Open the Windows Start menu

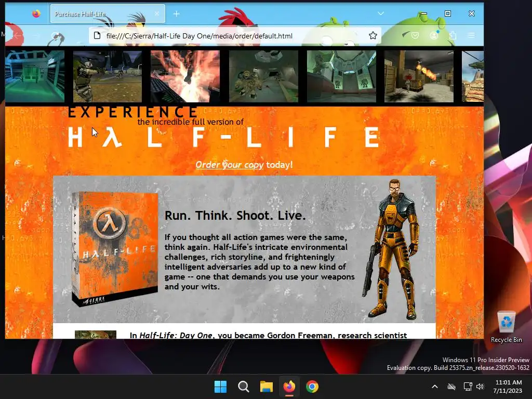point(220,387)
